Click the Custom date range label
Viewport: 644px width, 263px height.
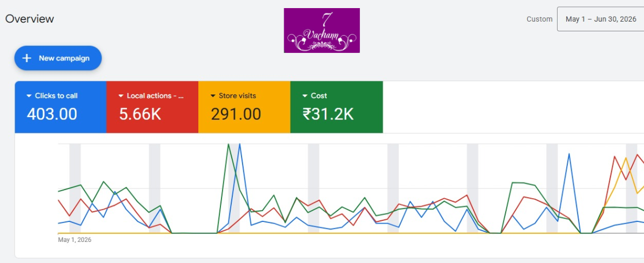539,19
